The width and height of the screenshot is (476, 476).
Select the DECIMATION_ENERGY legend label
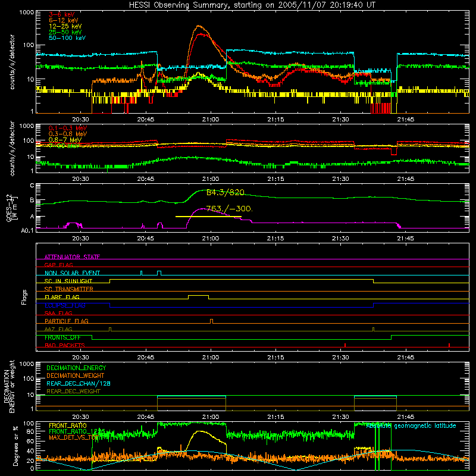(x=76, y=368)
